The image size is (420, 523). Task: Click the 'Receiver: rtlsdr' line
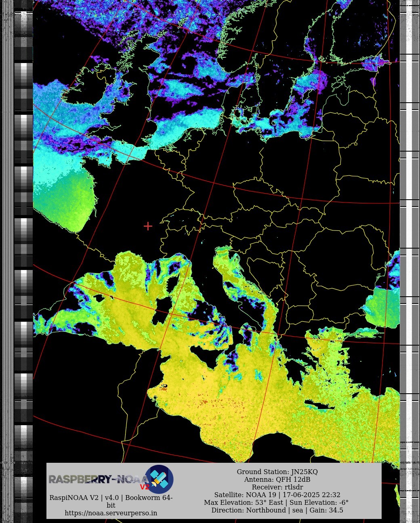coord(277,487)
